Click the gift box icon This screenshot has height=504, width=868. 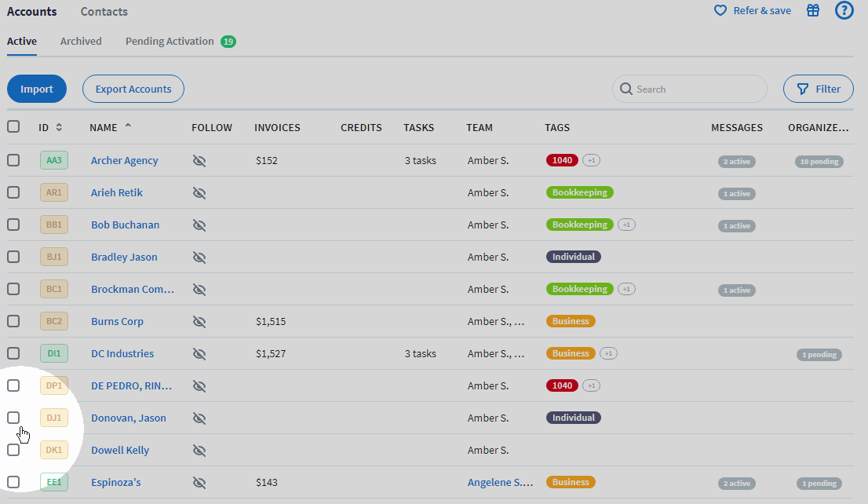click(813, 11)
